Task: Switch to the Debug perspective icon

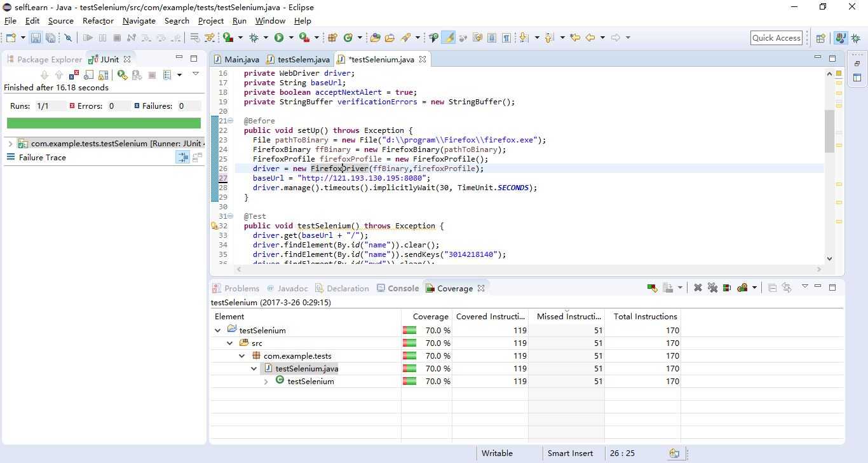Action: 856,38
